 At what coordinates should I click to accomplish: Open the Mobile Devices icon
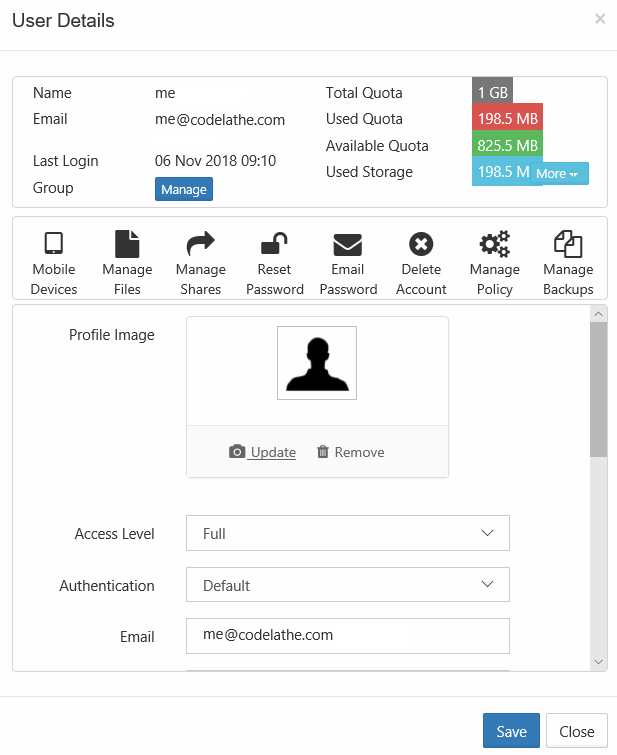[54, 244]
